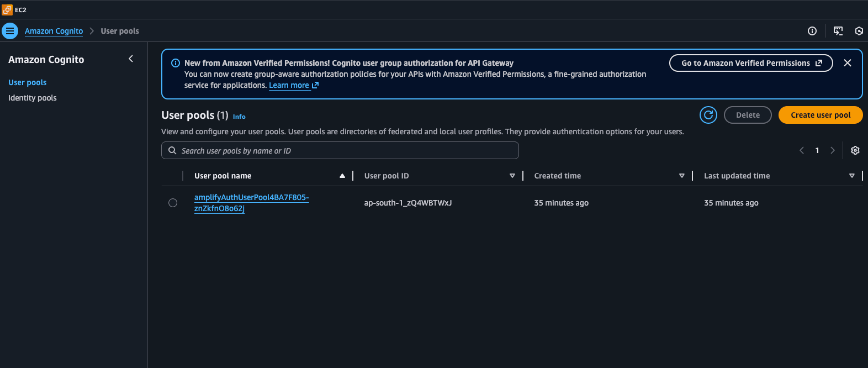Click Go to Amazon Verified Permissions
The image size is (868, 368).
click(750, 63)
